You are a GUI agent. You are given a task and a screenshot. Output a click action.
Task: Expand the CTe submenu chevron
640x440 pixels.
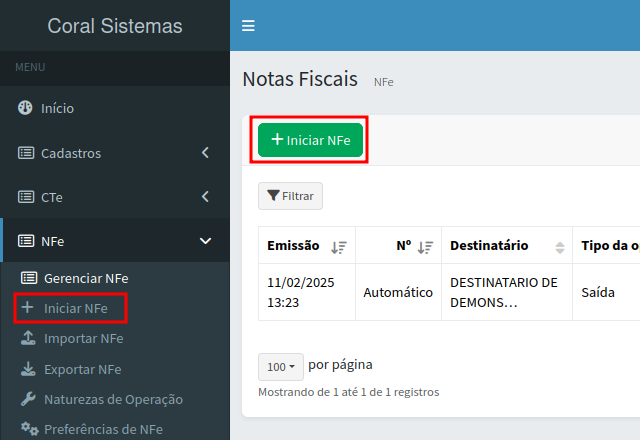[x=205, y=197]
